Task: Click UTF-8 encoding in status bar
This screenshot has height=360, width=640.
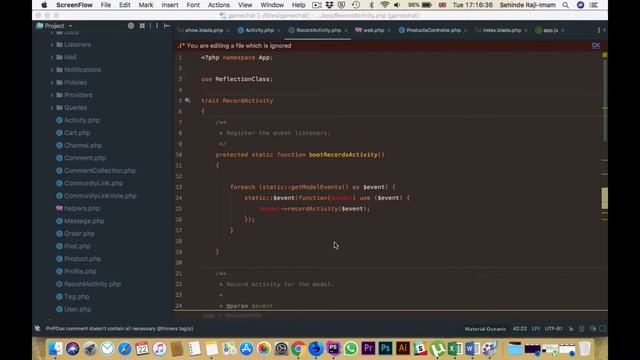Action: click(553, 329)
